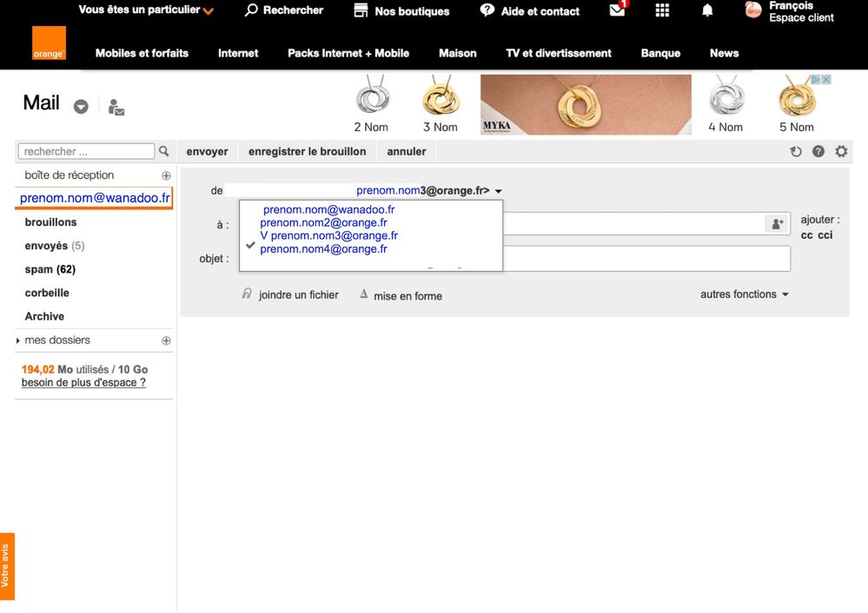
Task: Open the apps grid icon in header
Action: [662, 11]
